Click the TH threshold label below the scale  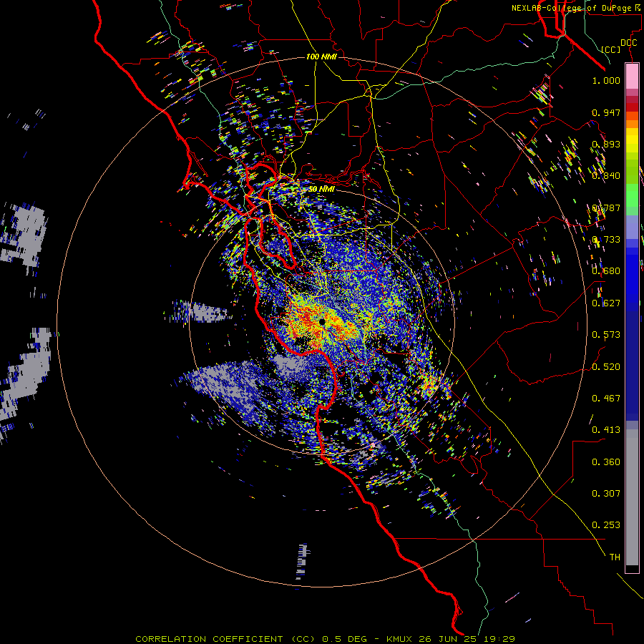point(615,557)
